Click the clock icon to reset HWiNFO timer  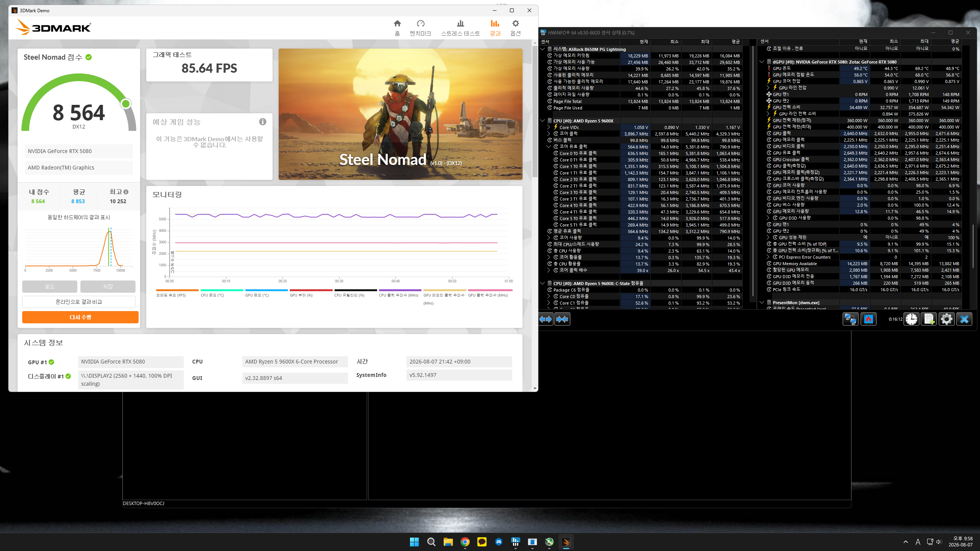[x=911, y=319]
